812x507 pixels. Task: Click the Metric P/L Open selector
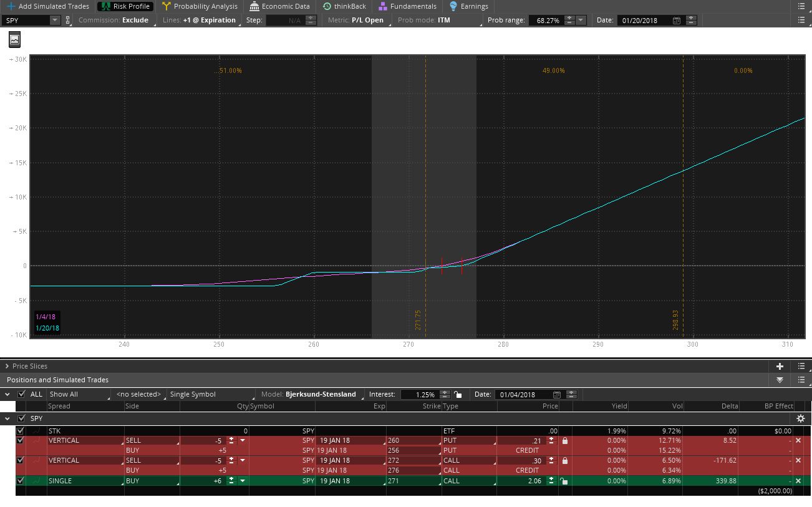point(355,21)
